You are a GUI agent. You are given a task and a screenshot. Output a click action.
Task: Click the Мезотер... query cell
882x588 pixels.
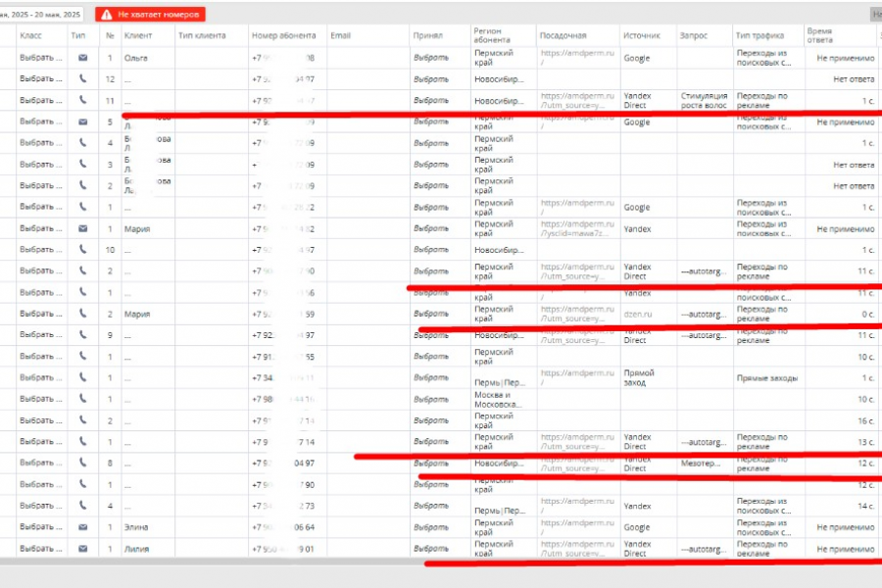pyautogui.click(x=701, y=464)
